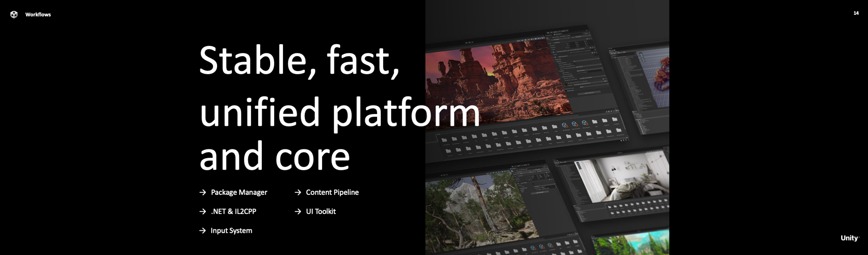Click the arrow beside .NET & IL2CPP
Image resolution: width=868 pixels, height=255 pixels.
203,211
